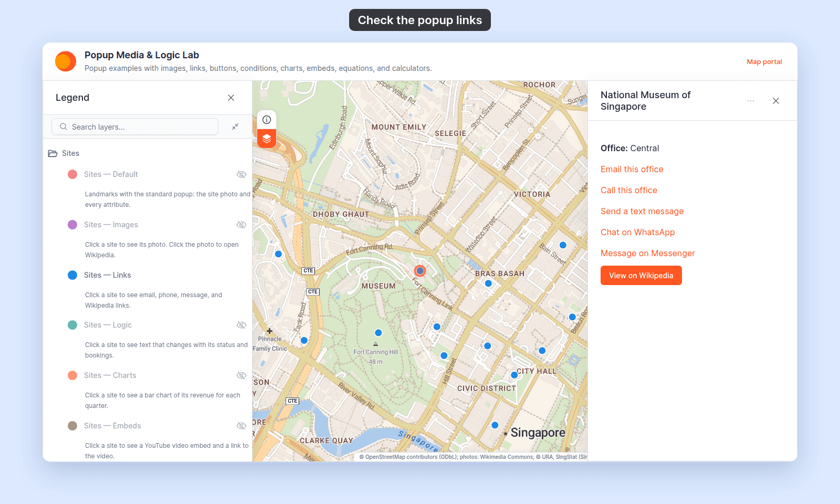
Task: Click the Sites — Embeds brown swatch
Action: pyautogui.click(x=72, y=426)
